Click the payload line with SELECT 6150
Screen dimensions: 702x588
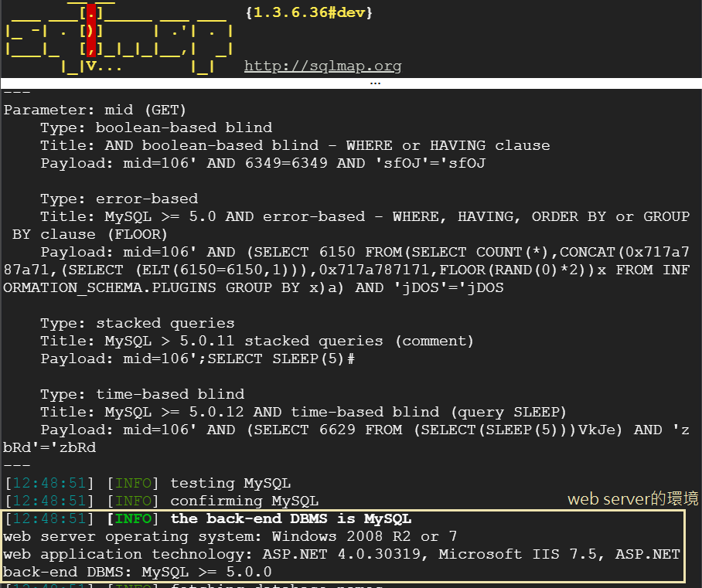coord(365,252)
